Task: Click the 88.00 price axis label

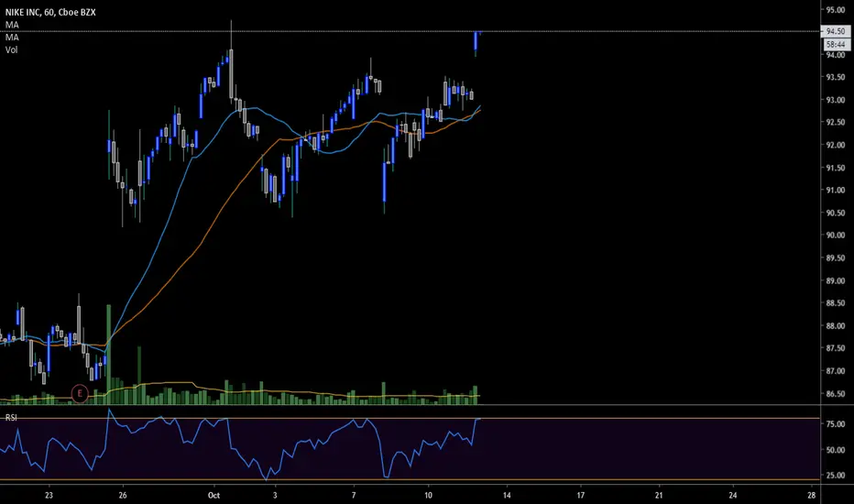Action: point(836,326)
